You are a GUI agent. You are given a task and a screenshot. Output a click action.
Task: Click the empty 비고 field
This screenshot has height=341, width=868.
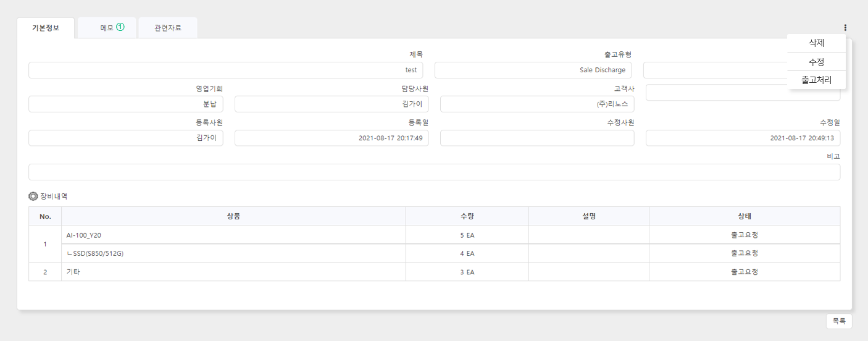pos(435,172)
